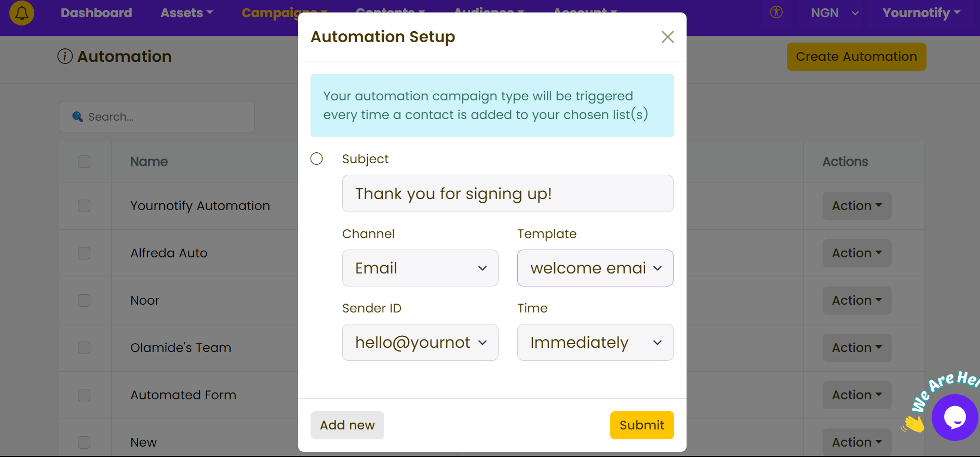
Task: Select the Subject radio button
Action: point(317,159)
